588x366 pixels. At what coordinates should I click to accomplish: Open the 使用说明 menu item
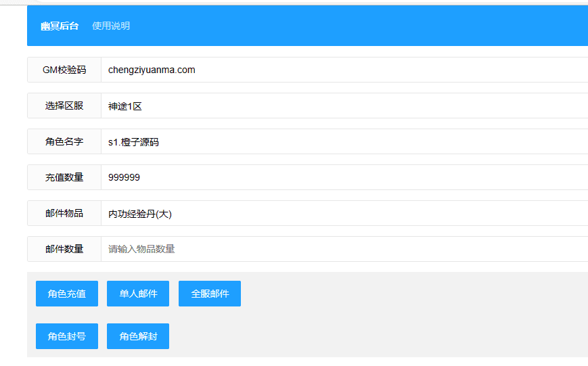pos(111,26)
